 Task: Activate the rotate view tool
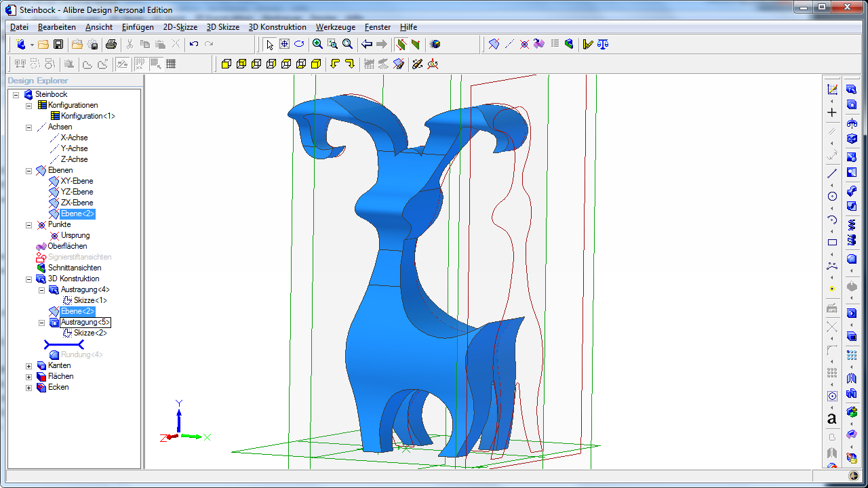click(x=299, y=44)
